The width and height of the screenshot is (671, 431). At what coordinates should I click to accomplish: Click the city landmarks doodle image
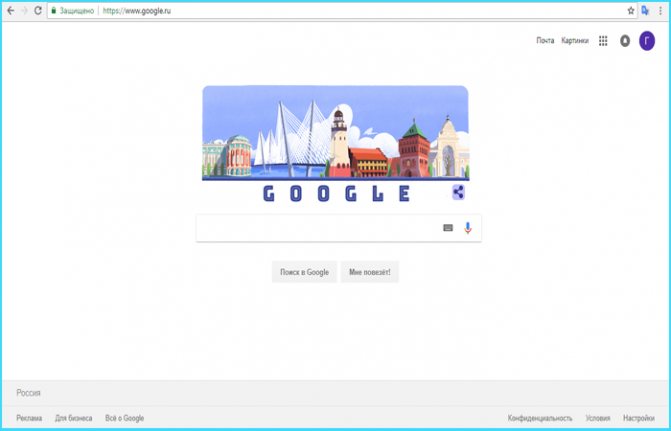(336, 133)
